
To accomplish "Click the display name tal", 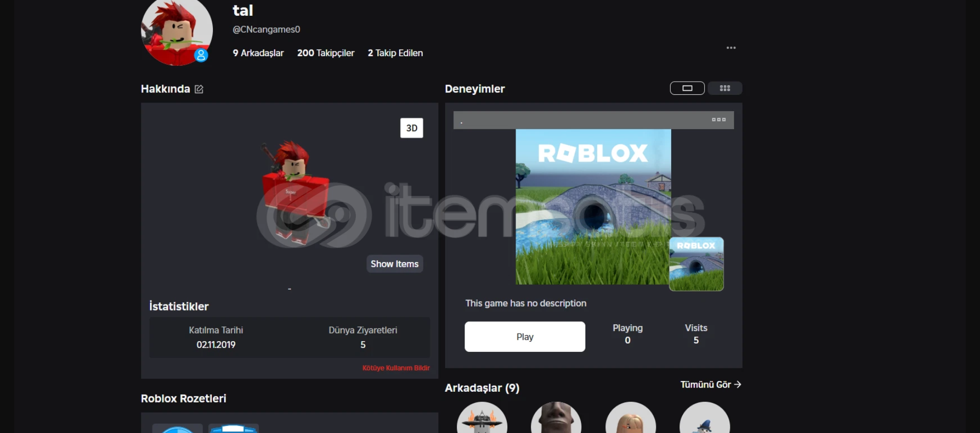I will pyautogui.click(x=243, y=10).
